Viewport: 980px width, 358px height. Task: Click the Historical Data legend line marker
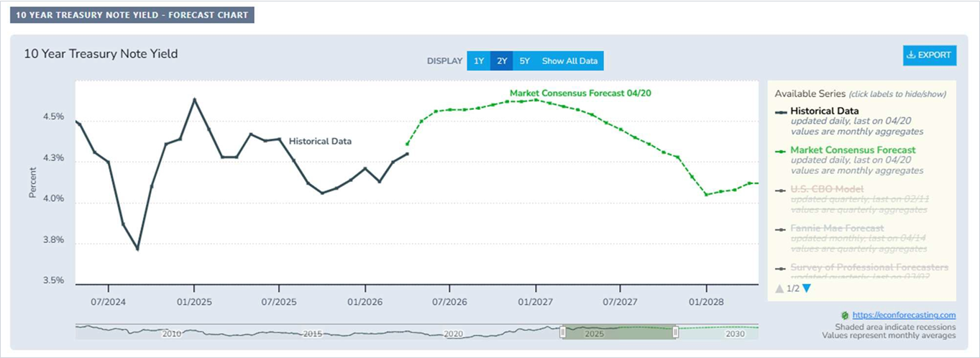click(x=781, y=111)
